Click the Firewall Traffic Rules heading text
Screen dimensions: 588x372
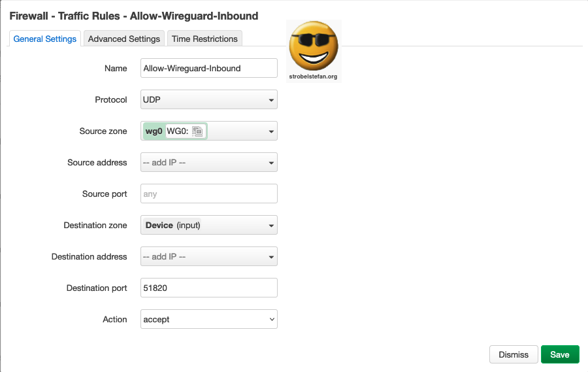(134, 16)
